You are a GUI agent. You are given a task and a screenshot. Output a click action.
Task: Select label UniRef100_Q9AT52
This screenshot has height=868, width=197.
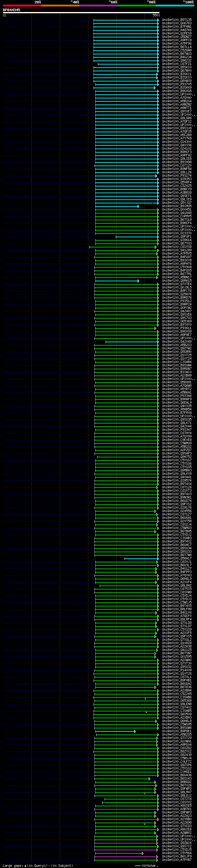coord(177,457)
